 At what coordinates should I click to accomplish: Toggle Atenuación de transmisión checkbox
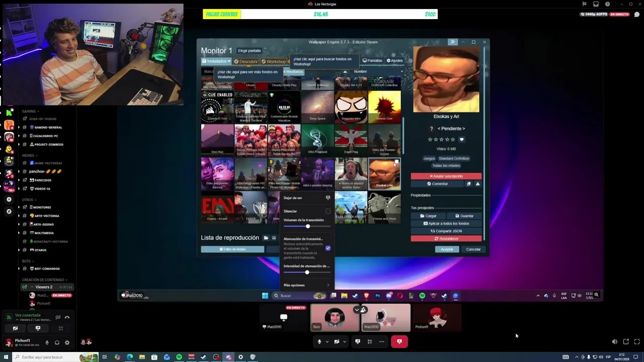point(328,248)
